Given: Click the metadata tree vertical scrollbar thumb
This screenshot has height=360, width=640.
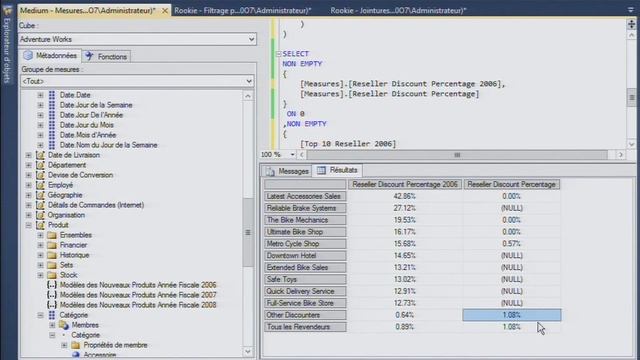Looking at the screenshot, I should coord(248,232).
